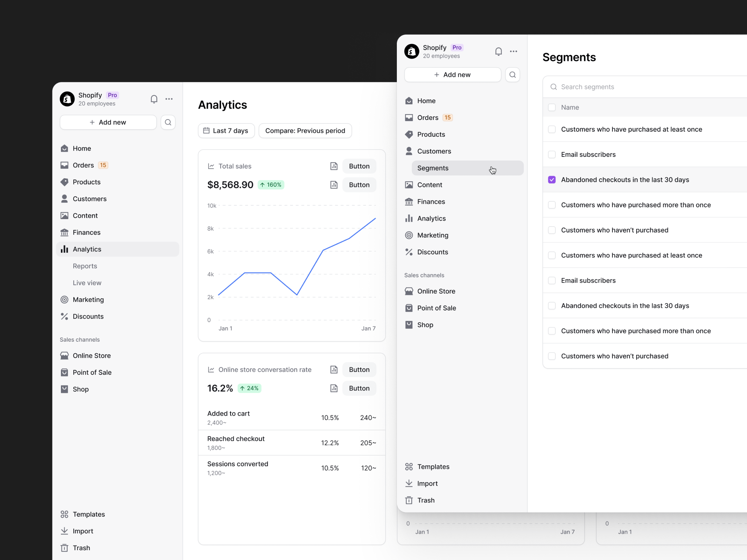Open Reports under Analytics
This screenshot has width=747, height=560.
pos(85,266)
